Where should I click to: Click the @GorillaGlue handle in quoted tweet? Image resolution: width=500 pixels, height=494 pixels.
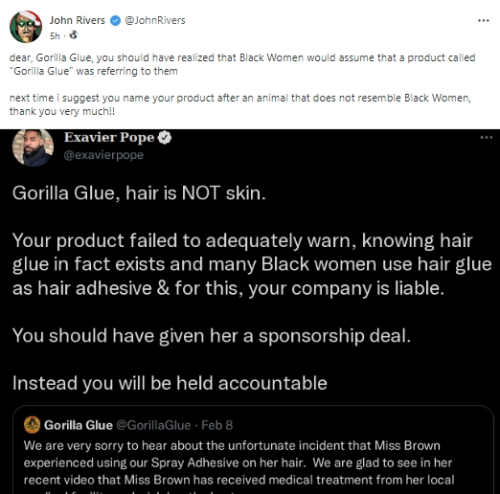click(x=154, y=425)
